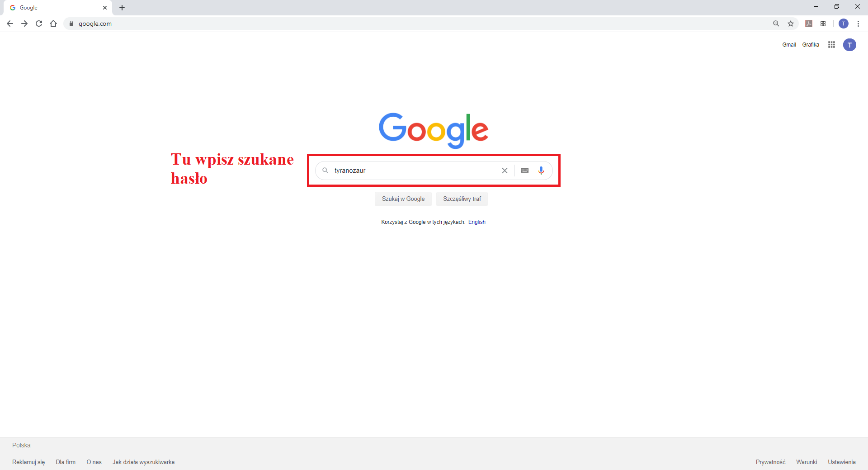Open the browser home page icon

(53, 24)
